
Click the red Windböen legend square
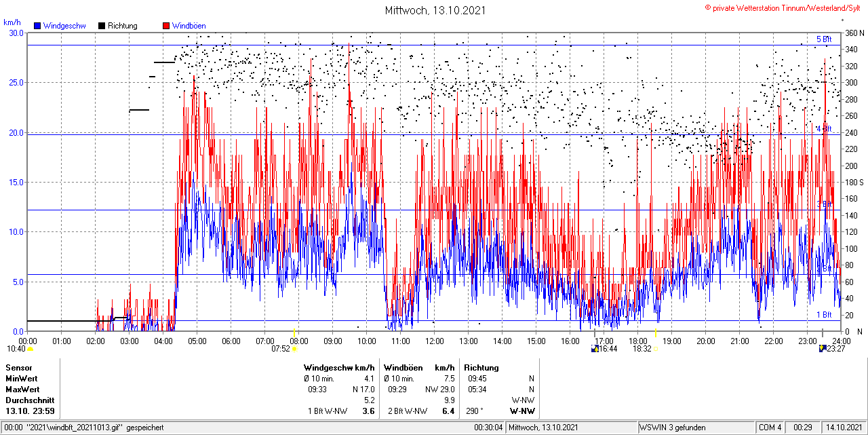click(x=166, y=26)
